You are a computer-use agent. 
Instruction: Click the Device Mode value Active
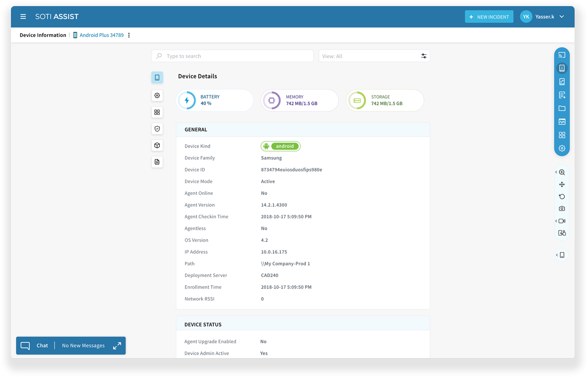[x=268, y=181]
